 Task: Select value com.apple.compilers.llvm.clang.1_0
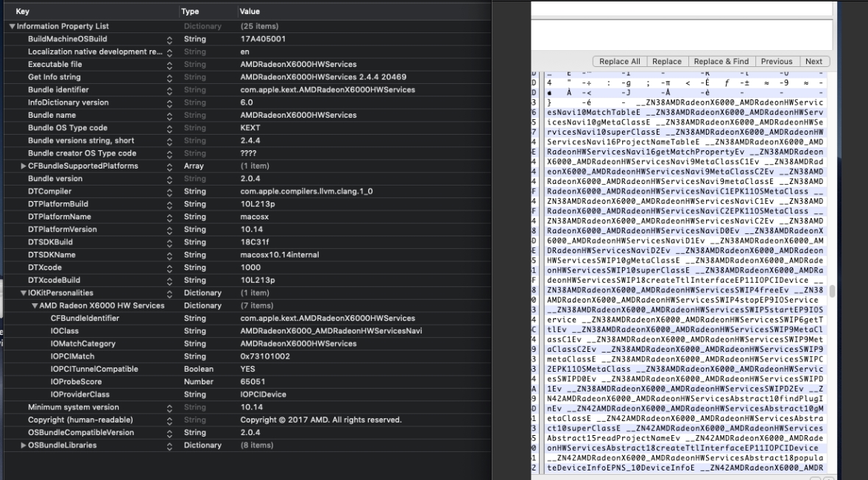coord(306,191)
